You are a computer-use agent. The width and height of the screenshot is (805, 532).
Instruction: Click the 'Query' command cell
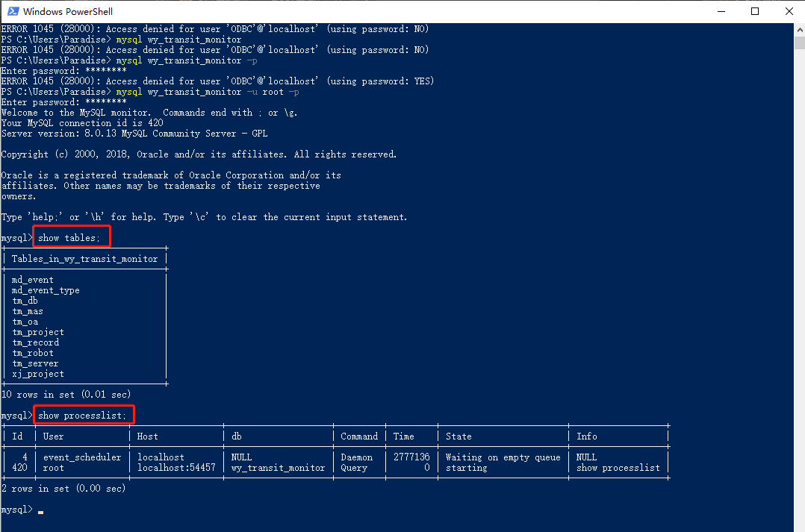click(x=354, y=468)
